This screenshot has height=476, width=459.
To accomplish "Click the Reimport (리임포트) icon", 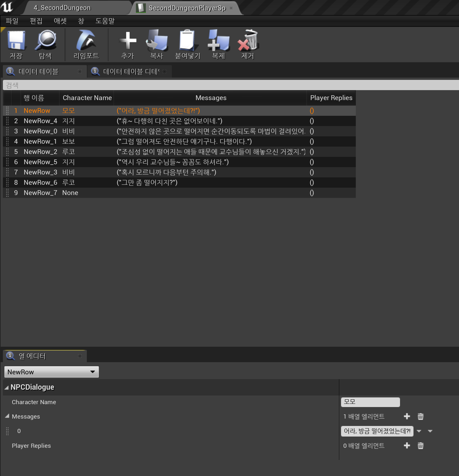I will click(x=86, y=41).
